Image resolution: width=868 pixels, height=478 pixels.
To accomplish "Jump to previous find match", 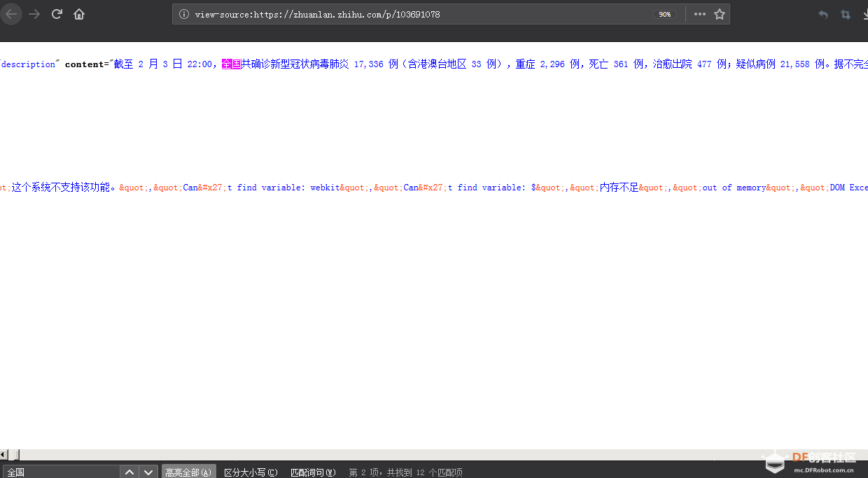I will (x=129, y=472).
